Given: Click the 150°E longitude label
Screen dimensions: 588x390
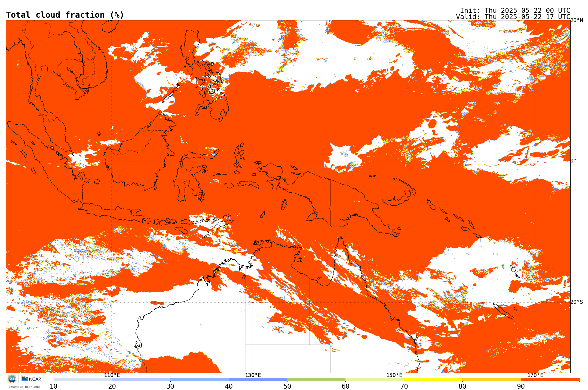Looking at the screenshot, I should (394, 375).
